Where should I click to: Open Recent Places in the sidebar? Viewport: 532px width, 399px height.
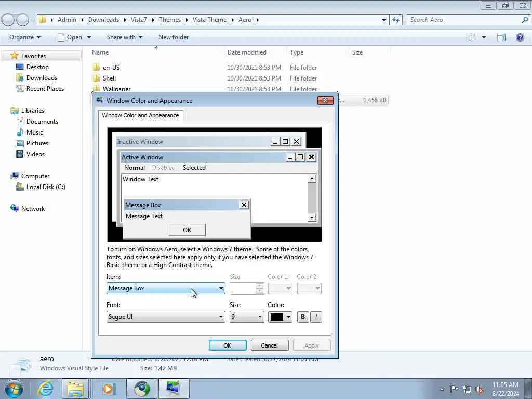45,88
